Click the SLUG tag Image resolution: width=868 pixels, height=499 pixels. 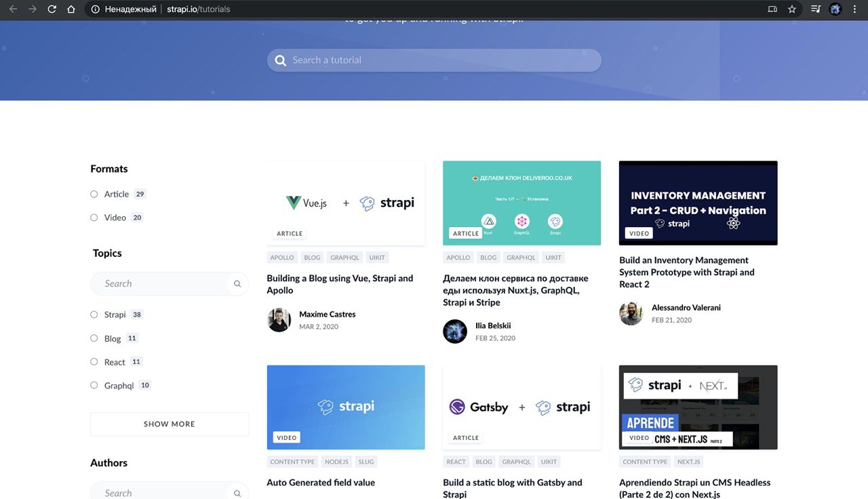coord(366,462)
